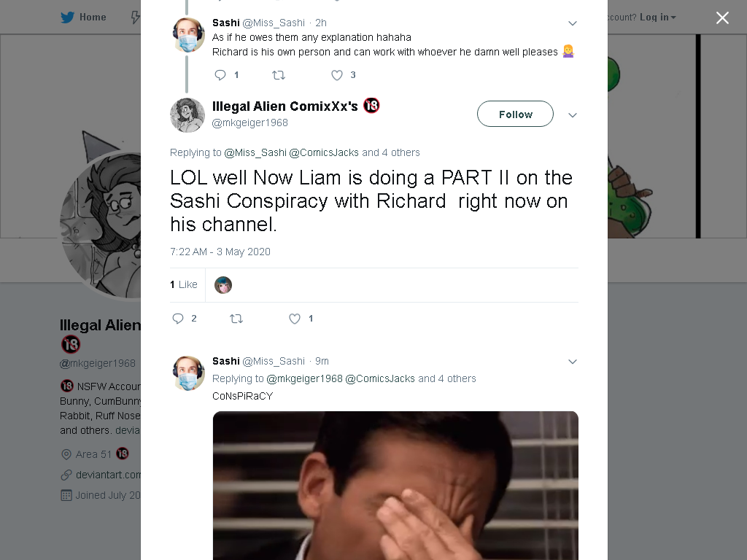Click the Twitter bird Home icon
The width and height of the screenshot is (747, 560).
tap(67, 17)
